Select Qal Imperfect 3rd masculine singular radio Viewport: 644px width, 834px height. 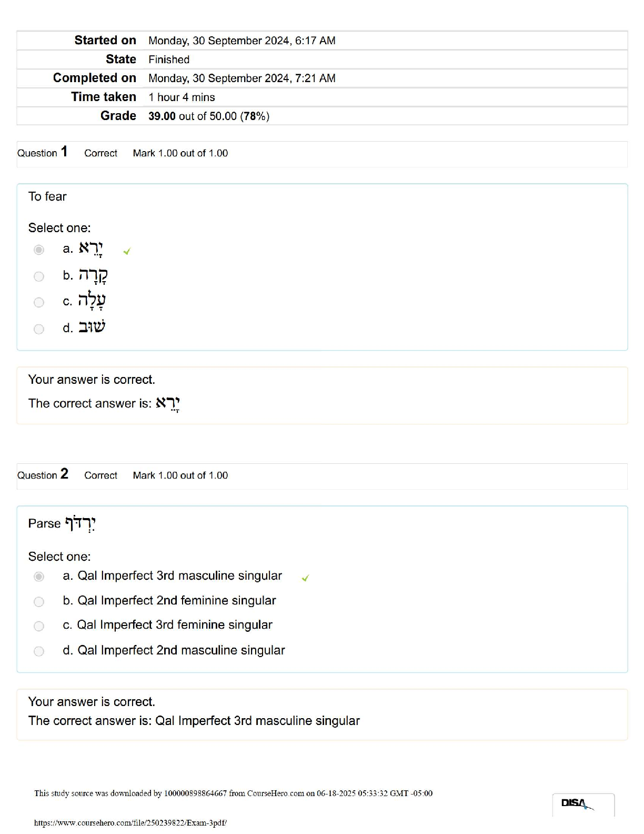point(39,577)
